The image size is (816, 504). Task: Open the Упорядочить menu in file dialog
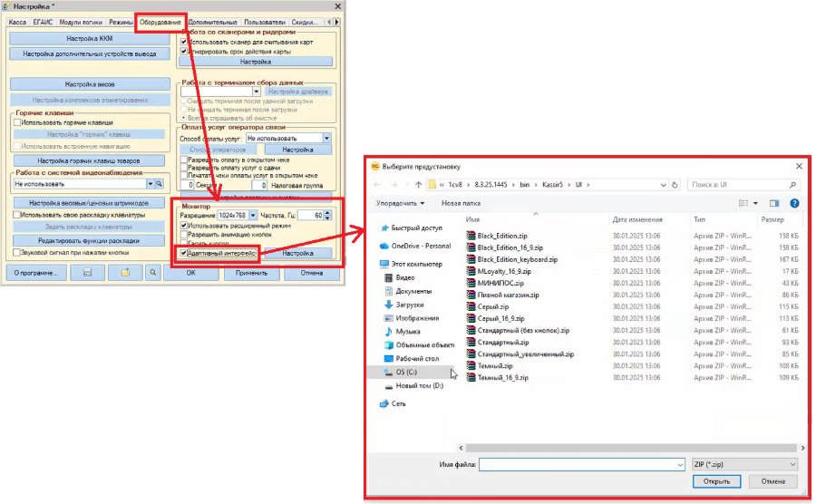tap(400, 203)
